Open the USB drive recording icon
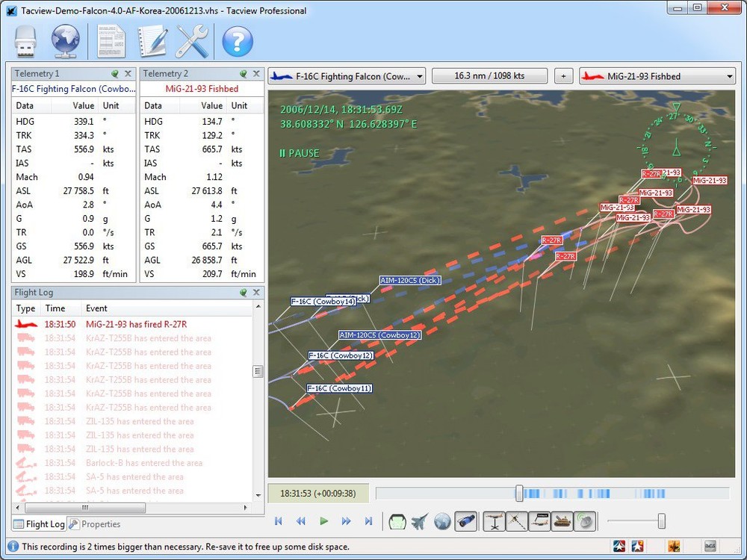The width and height of the screenshot is (747, 560). click(26, 41)
